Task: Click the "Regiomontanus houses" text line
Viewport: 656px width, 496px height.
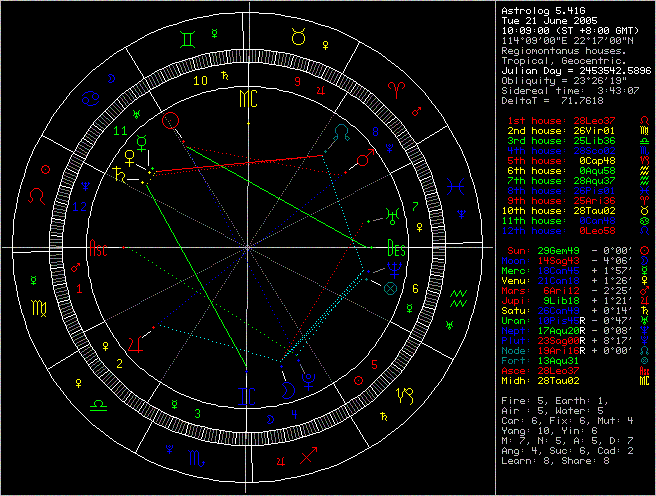Action: coord(564,49)
